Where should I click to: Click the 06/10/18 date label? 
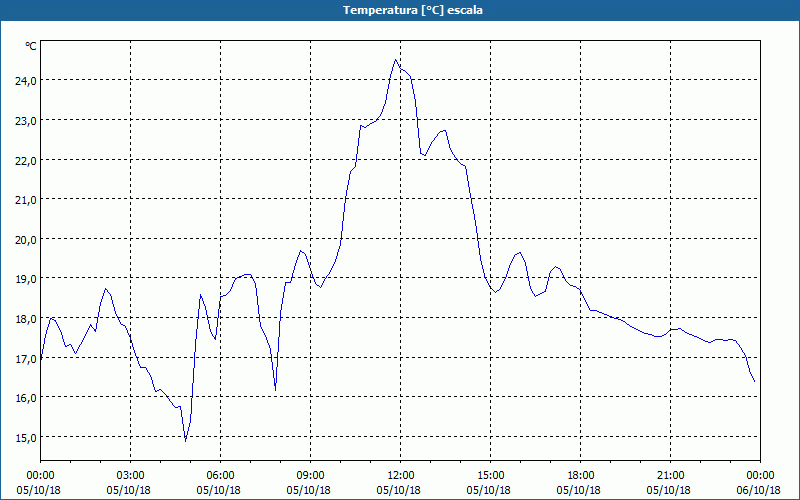(x=758, y=490)
